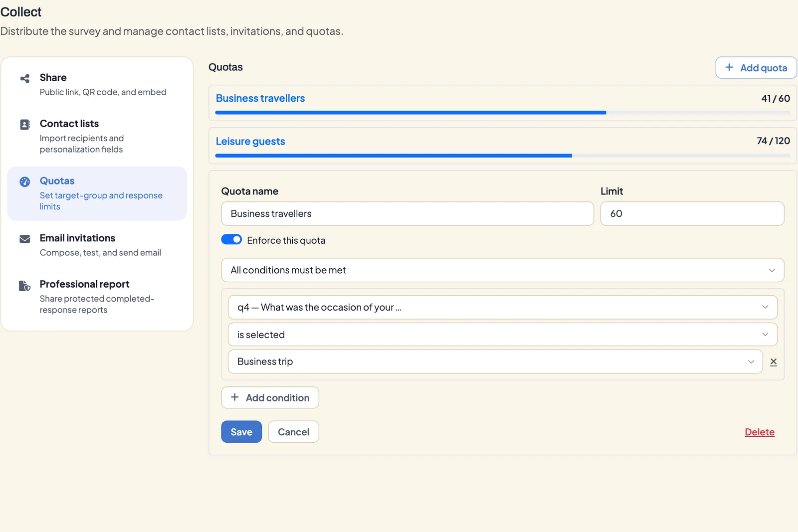Open the Email invitations section

click(x=97, y=245)
